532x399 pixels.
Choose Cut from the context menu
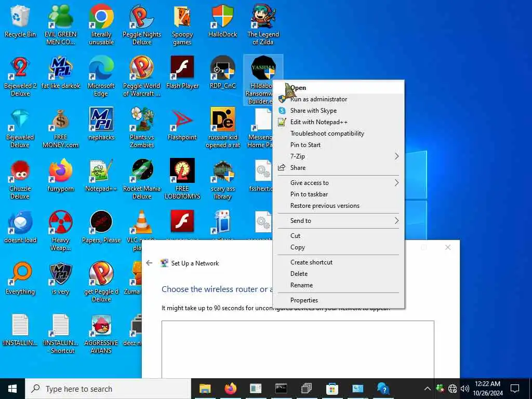click(338, 236)
